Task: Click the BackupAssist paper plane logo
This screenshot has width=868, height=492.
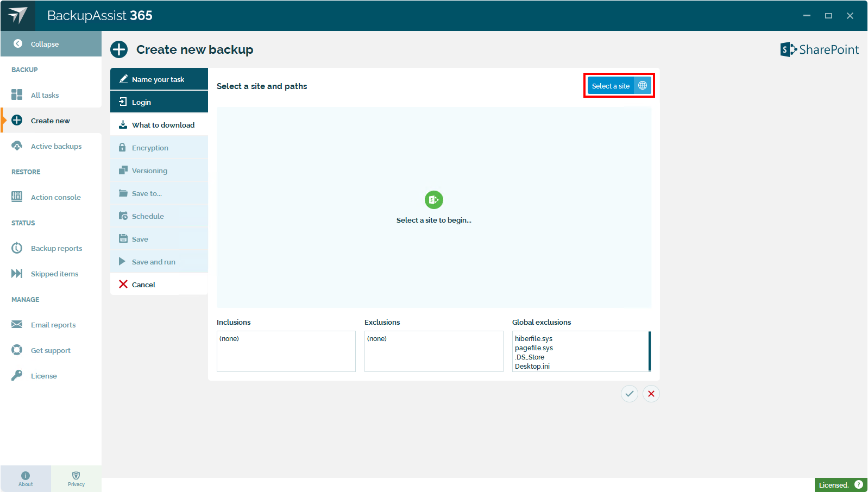Action: click(x=18, y=15)
